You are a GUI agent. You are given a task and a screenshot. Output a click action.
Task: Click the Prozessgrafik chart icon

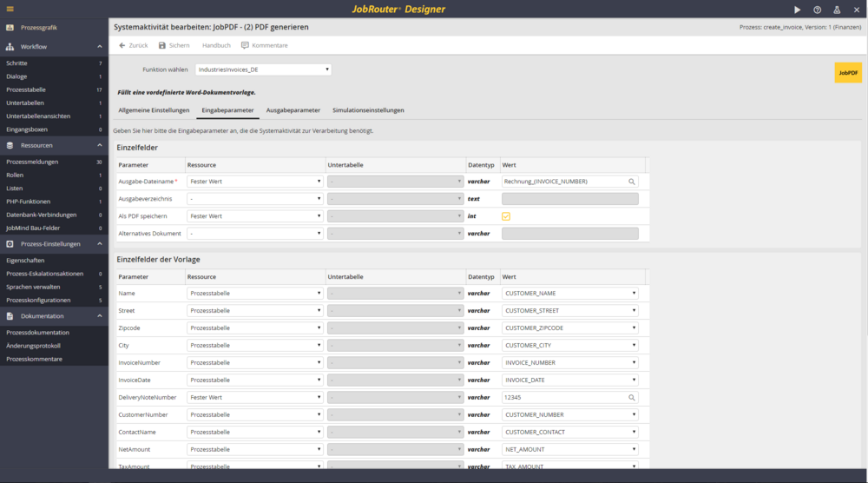[10, 27]
